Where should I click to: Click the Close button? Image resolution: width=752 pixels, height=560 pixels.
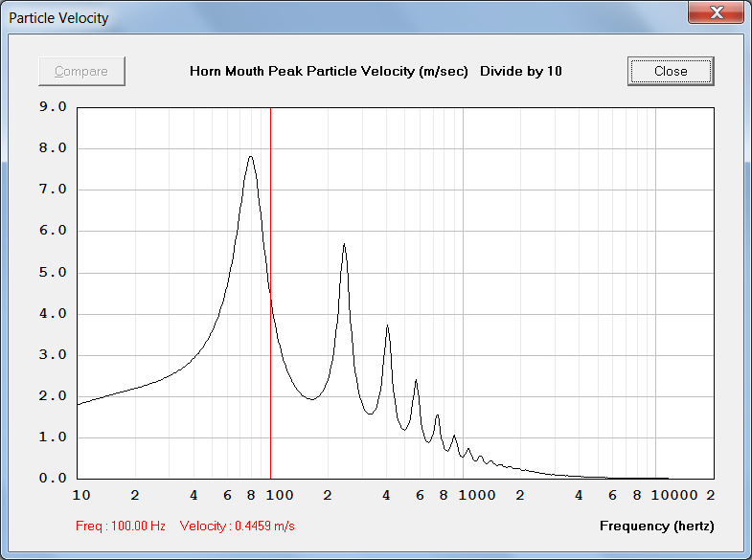[671, 72]
